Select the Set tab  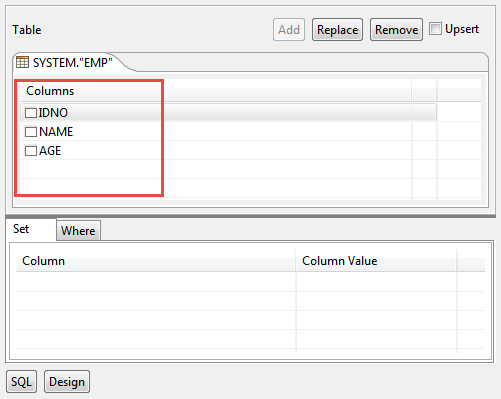click(x=21, y=229)
